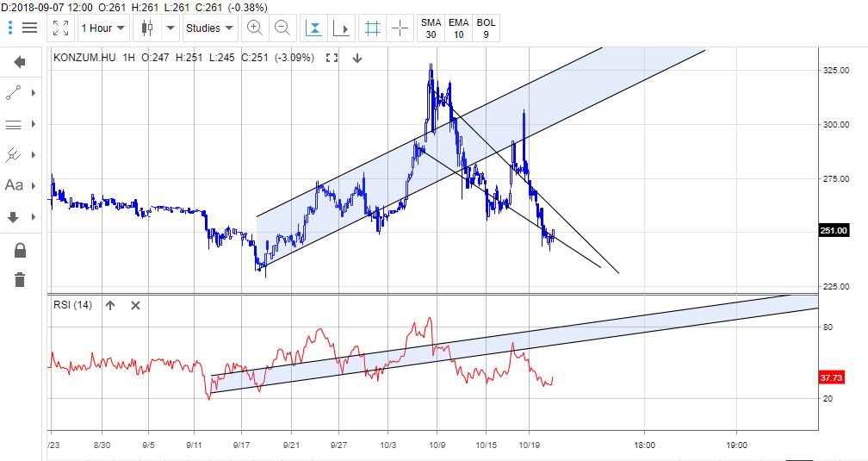Viewport: 868px width, 461px height.
Task: Zoom in on the chart
Action: 255,28
